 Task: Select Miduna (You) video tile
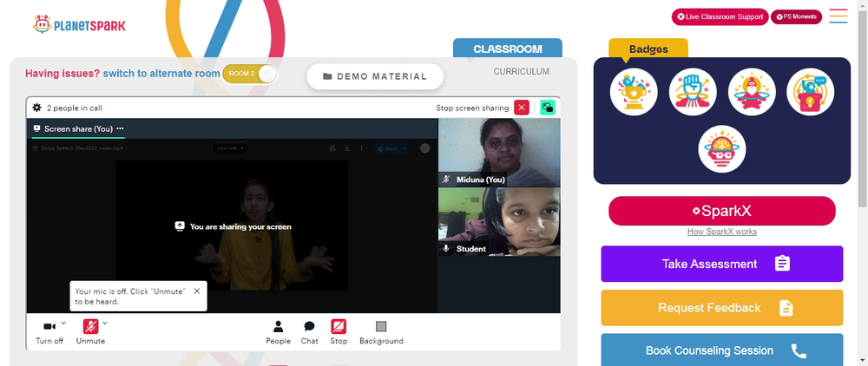[x=499, y=153]
